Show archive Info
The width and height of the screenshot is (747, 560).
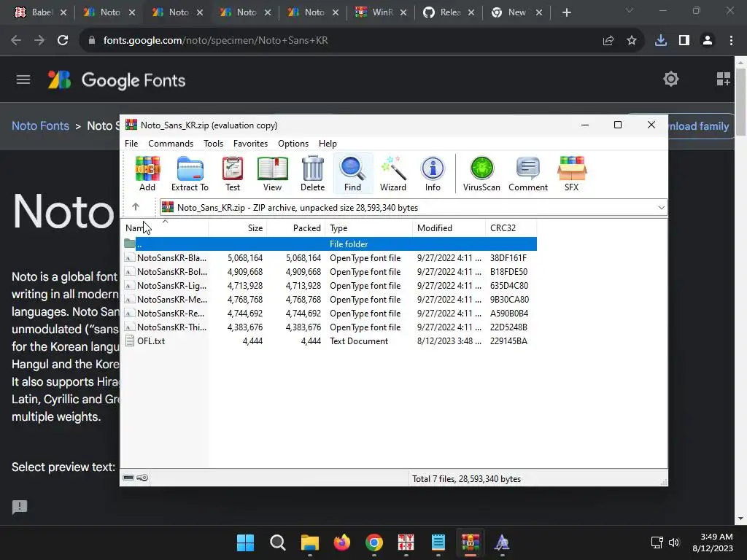click(433, 174)
